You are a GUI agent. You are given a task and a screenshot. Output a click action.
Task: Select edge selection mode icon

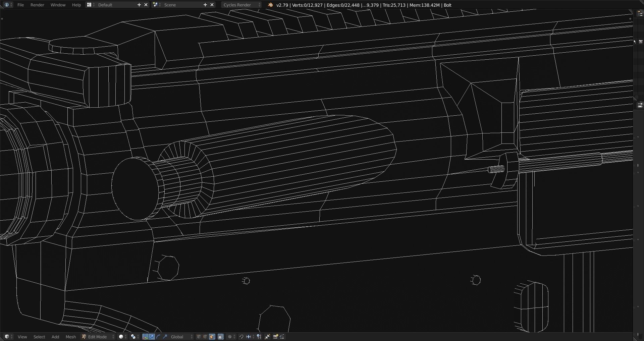coord(205,337)
